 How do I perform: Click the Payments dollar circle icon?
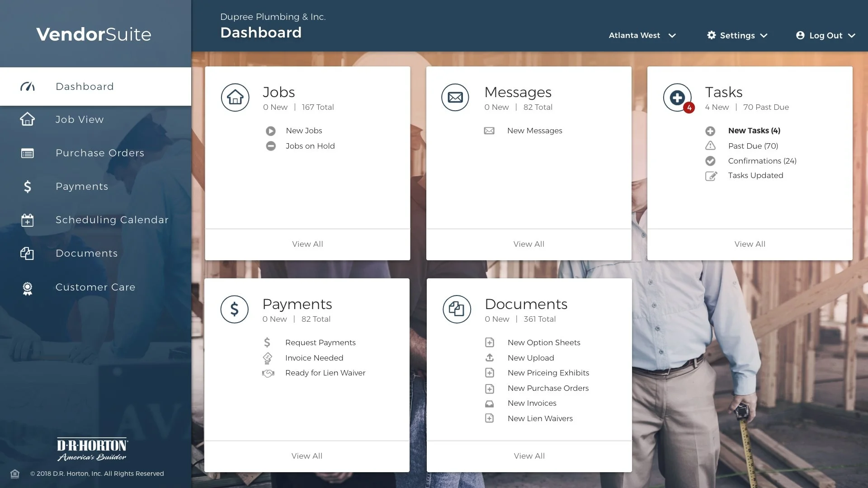click(x=234, y=309)
